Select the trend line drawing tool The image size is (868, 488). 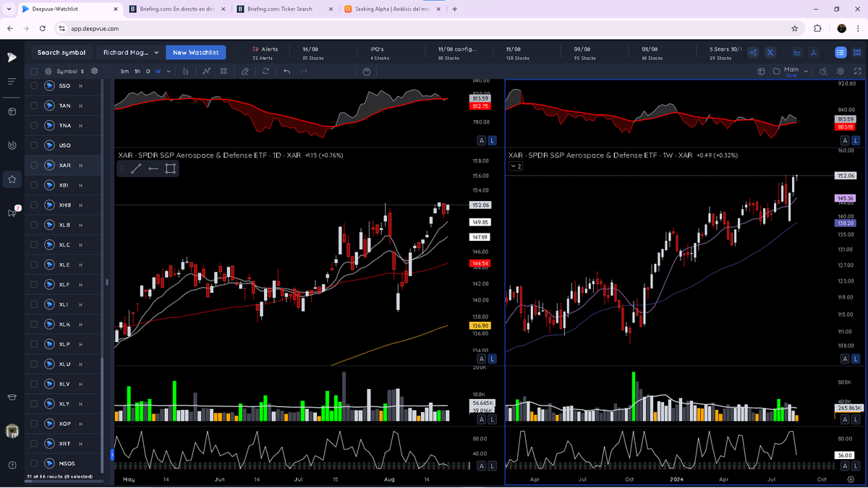[135, 168]
